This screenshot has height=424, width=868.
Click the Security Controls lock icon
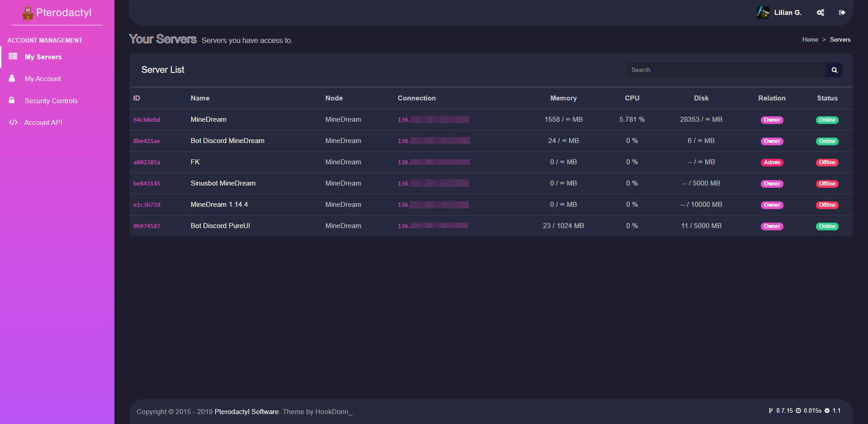(x=12, y=100)
